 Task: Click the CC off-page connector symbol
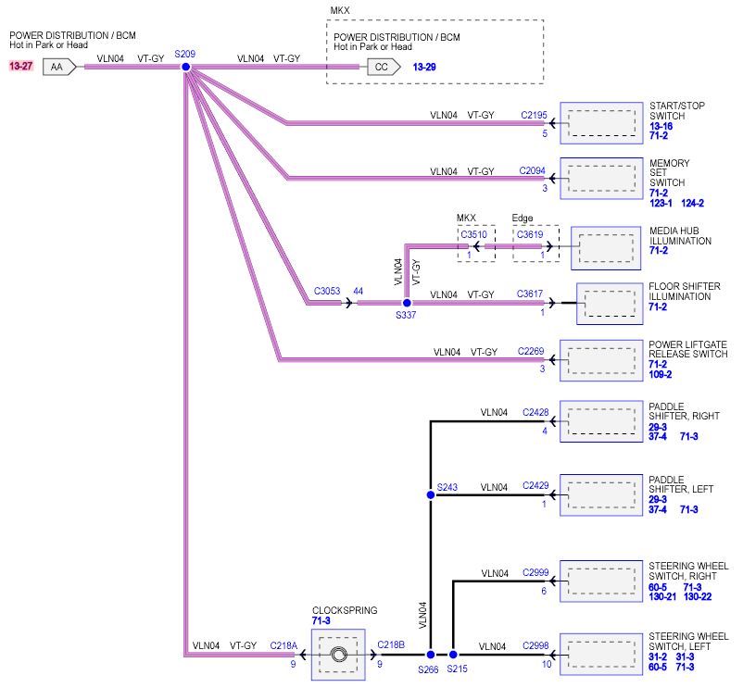pyautogui.click(x=382, y=67)
